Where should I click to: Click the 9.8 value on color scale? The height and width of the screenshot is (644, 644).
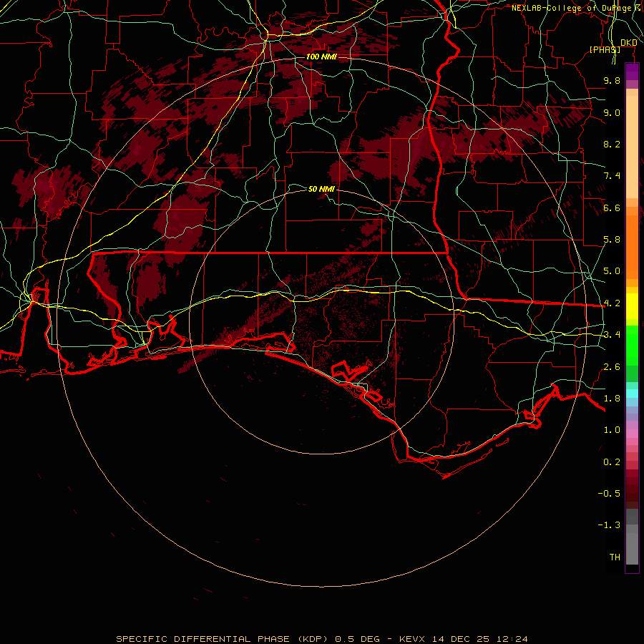coord(612,80)
